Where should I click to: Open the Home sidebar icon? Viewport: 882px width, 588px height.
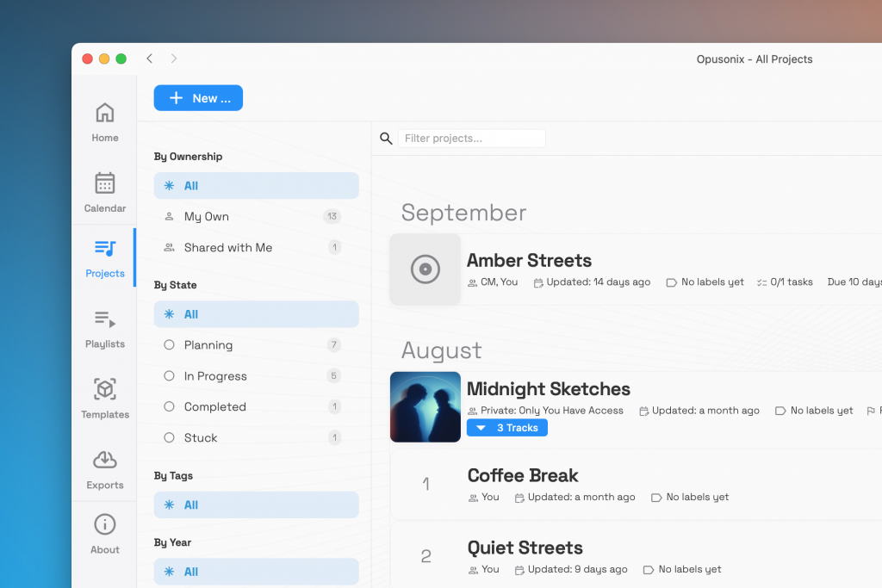click(104, 113)
